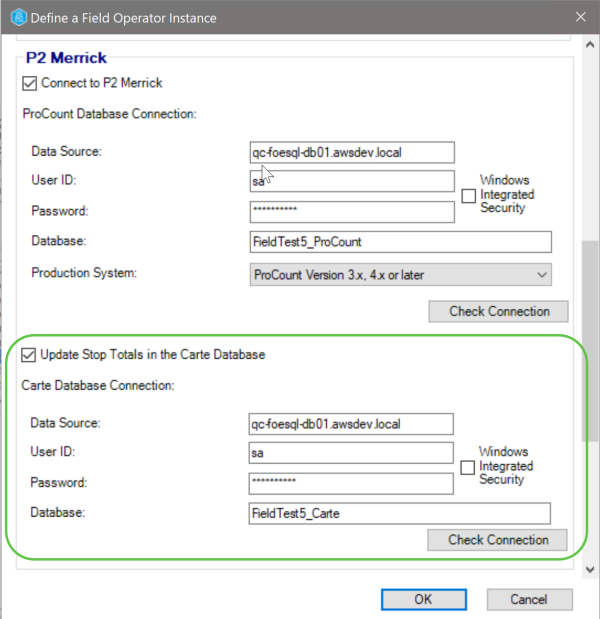The width and height of the screenshot is (600, 619).
Task: Focus the ProCount Password field
Action: pyautogui.click(x=351, y=212)
